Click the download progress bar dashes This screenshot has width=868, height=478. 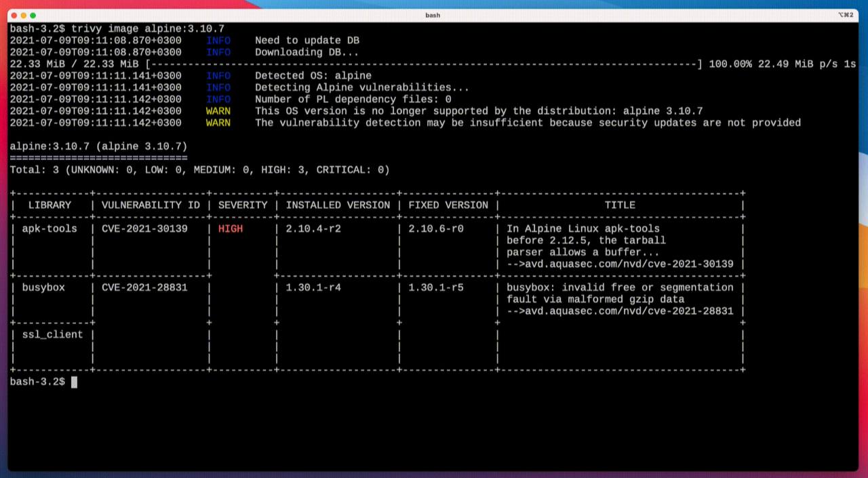424,64
